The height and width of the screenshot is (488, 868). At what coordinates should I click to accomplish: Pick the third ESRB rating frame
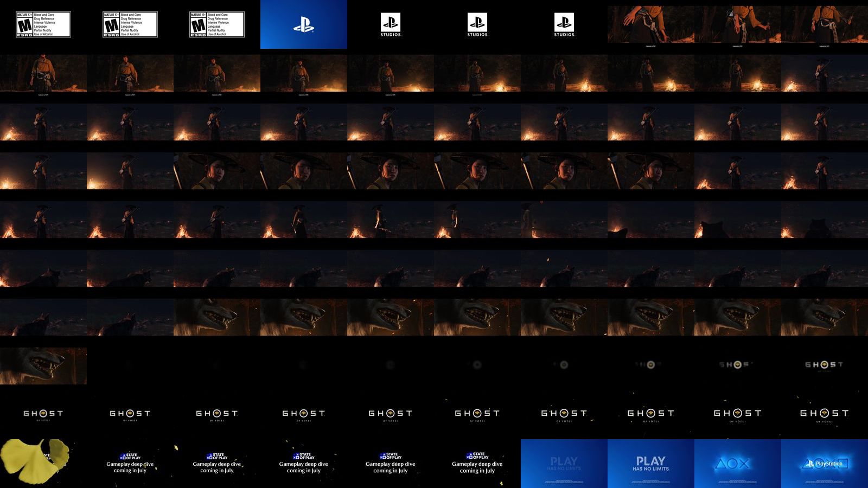pos(217,24)
